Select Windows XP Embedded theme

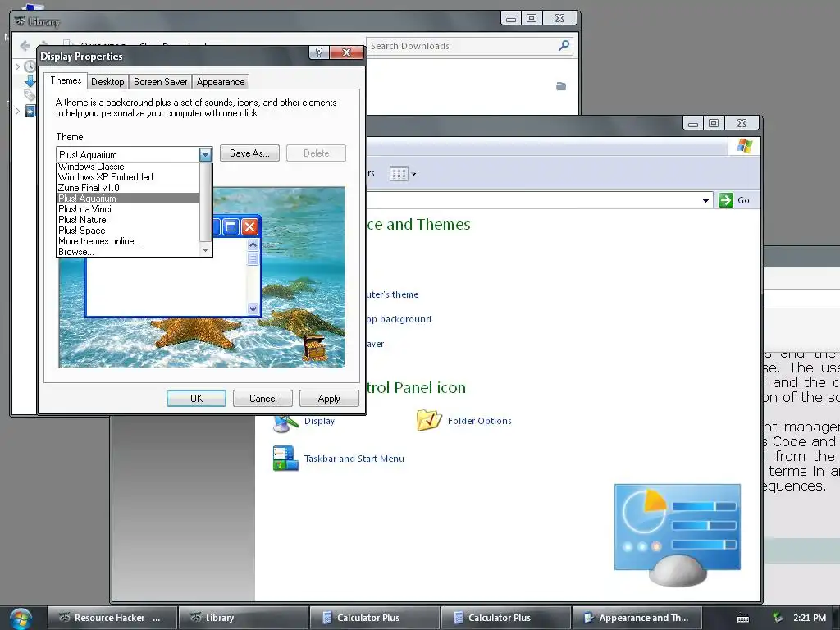coord(127,177)
